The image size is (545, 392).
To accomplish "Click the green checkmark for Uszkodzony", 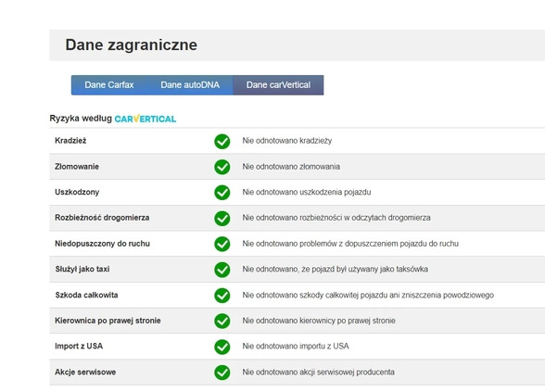I will (x=222, y=193).
